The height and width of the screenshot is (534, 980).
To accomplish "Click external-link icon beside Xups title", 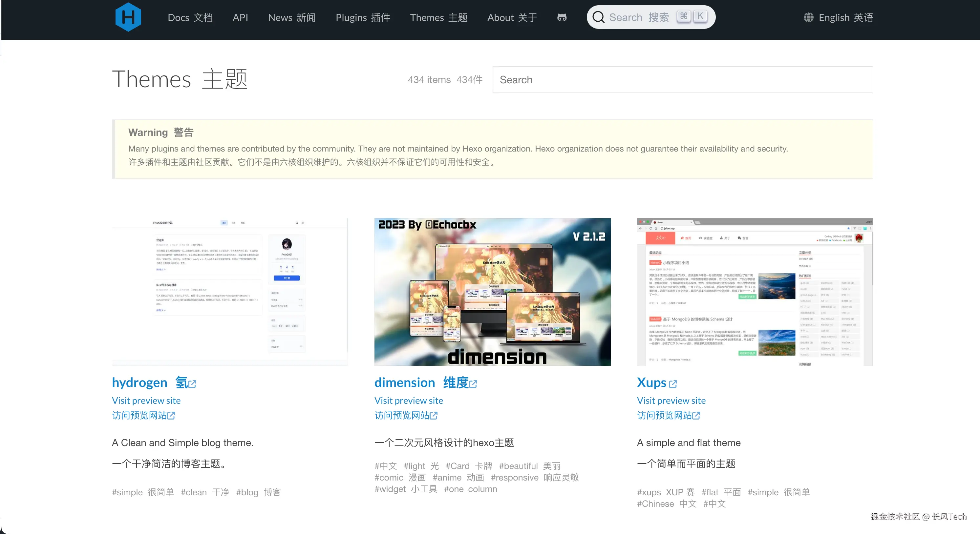I will coord(673,384).
